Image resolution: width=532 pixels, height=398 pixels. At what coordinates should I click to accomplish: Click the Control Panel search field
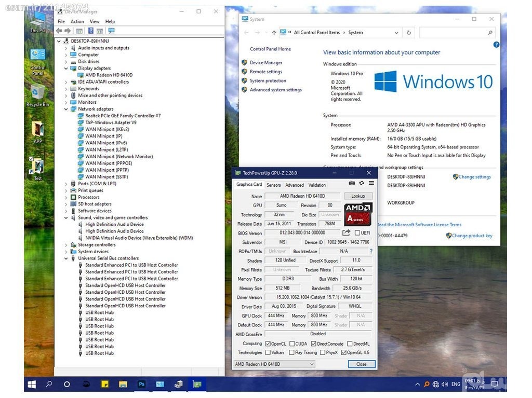point(454,33)
